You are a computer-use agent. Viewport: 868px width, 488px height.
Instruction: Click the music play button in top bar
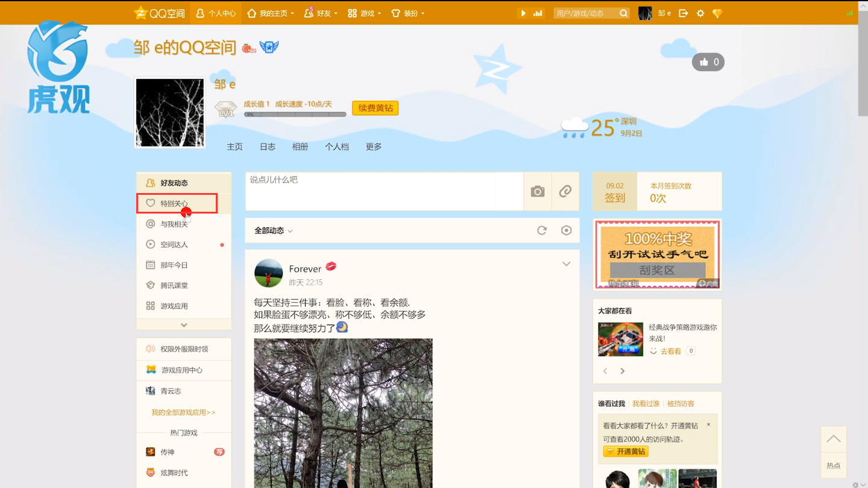[x=523, y=13]
